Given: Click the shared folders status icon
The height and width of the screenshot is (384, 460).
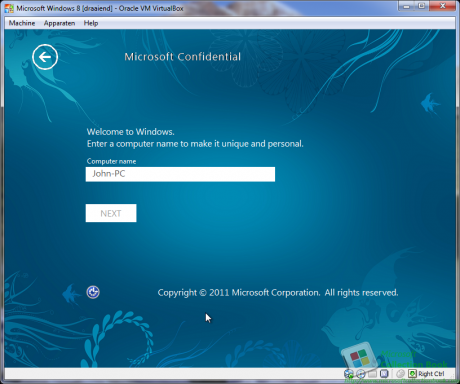Looking at the screenshot, I should (x=372, y=374).
